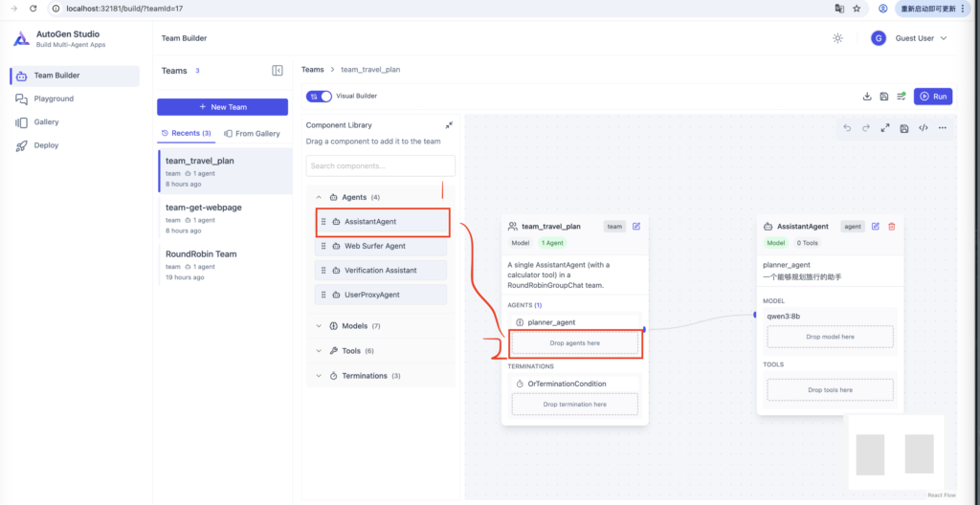Bookmark this page with the star icon
This screenshot has height=505, width=980.
click(857, 9)
